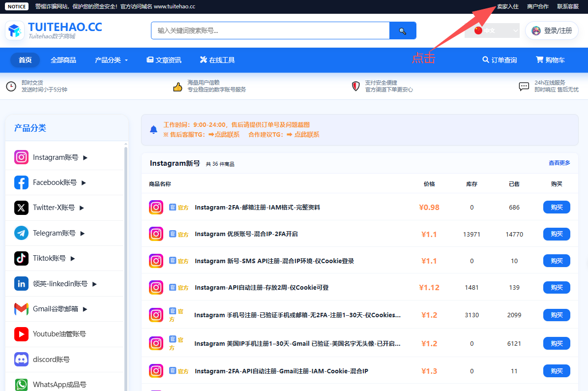Buy the ¥0.98 Instagram-2FA-邮箱注册 product

point(557,207)
